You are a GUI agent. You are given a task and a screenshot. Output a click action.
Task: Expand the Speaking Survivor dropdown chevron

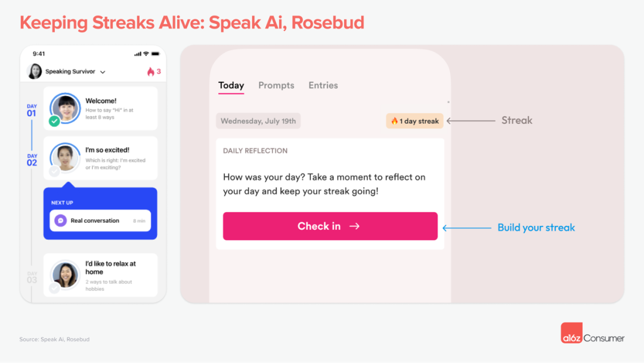[x=103, y=72]
